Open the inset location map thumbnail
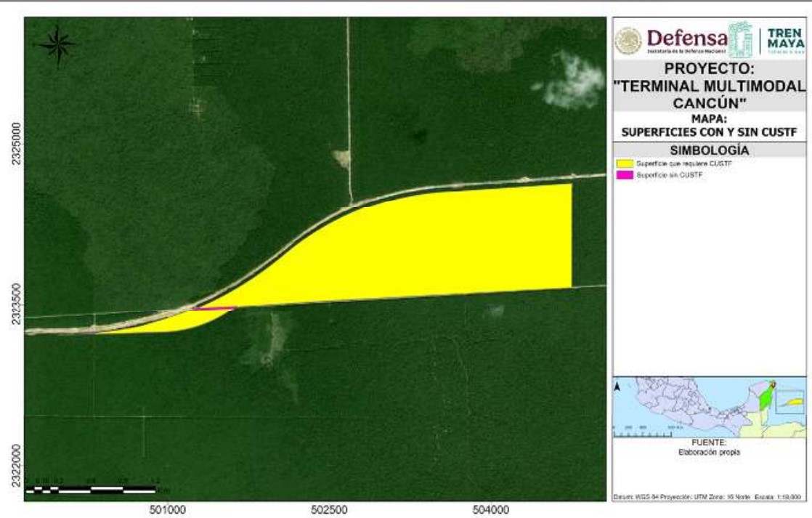 click(709, 407)
